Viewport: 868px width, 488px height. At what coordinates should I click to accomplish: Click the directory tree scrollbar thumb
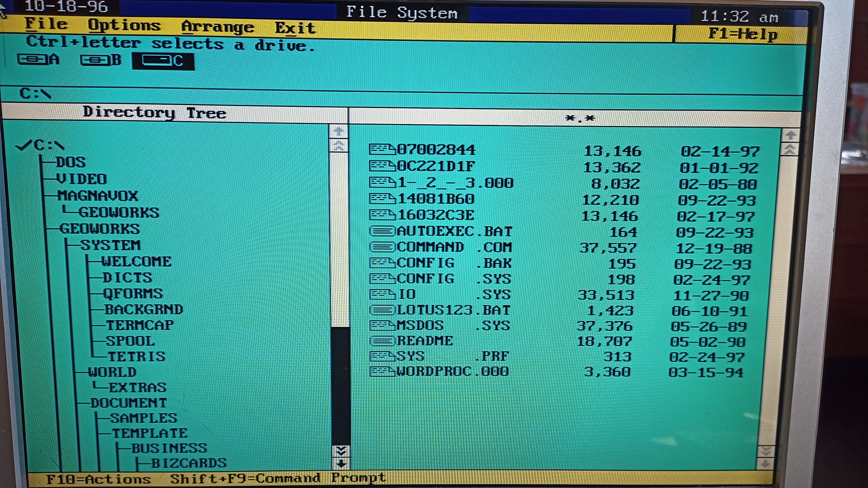[340, 240]
